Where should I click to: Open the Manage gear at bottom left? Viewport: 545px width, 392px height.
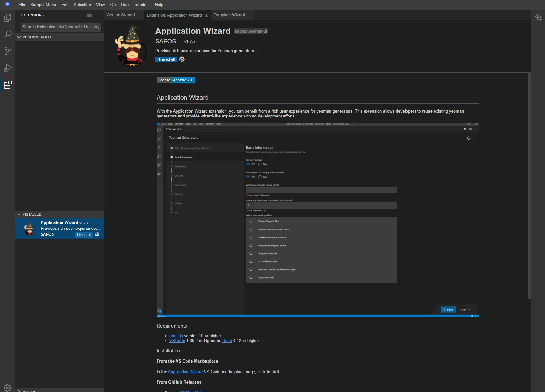(7, 387)
